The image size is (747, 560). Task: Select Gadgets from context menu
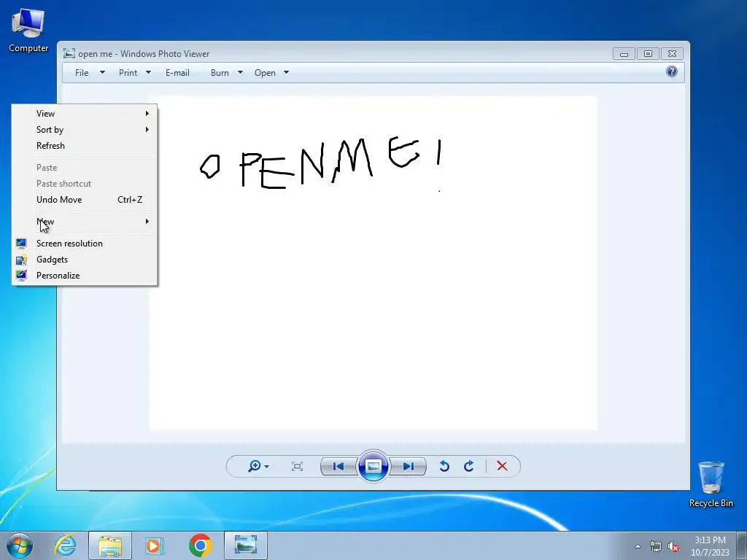click(x=85, y=260)
